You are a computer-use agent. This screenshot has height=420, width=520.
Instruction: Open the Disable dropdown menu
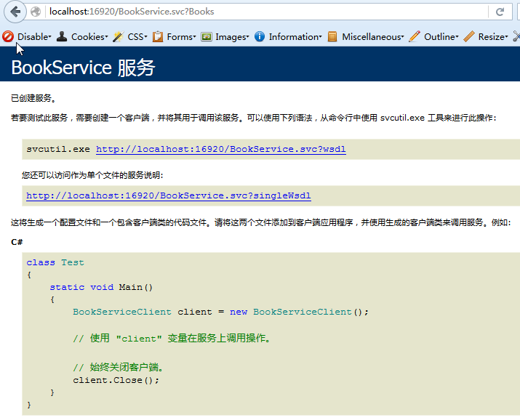click(x=34, y=37)
